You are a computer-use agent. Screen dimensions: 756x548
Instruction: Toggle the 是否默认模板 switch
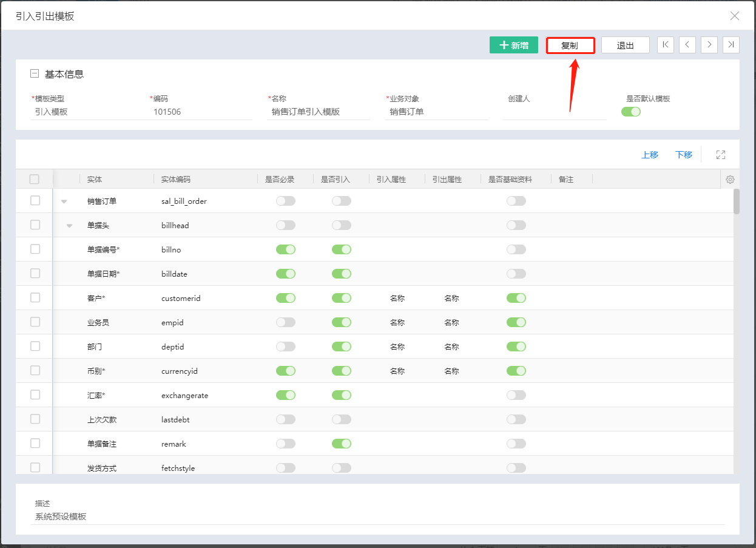point(631,112)
